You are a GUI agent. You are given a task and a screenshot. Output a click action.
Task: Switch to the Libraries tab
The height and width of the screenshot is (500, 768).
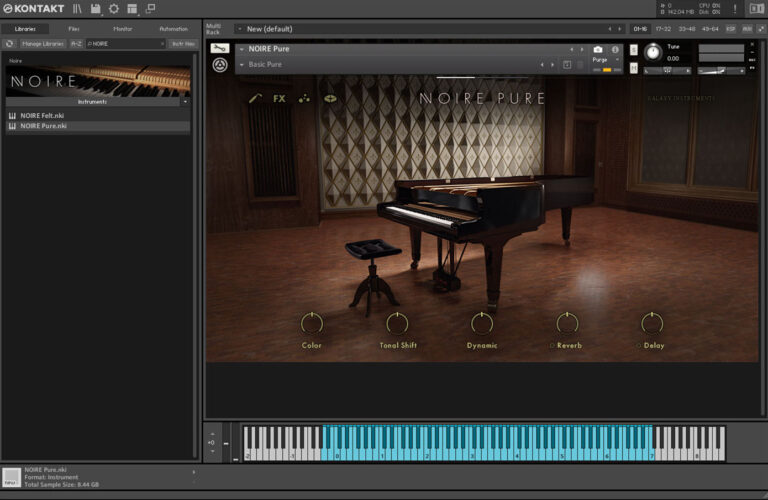[25, 29]
